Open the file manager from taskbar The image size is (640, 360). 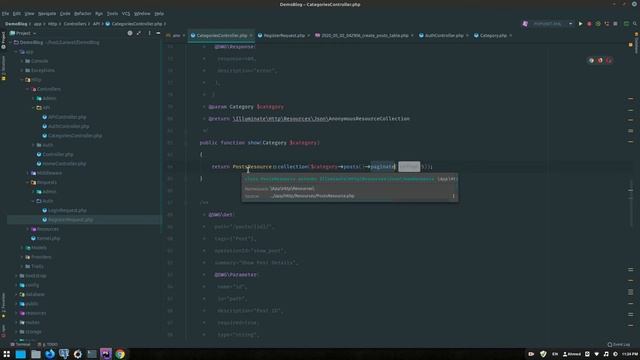36,354
